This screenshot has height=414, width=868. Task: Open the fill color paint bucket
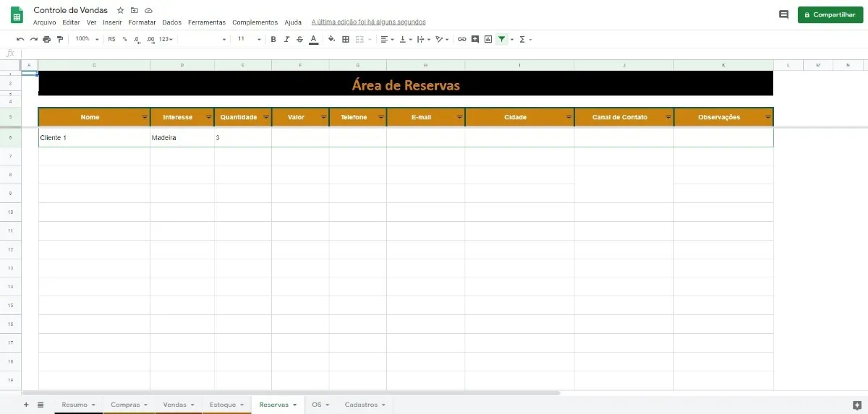[x=331, y=39]
